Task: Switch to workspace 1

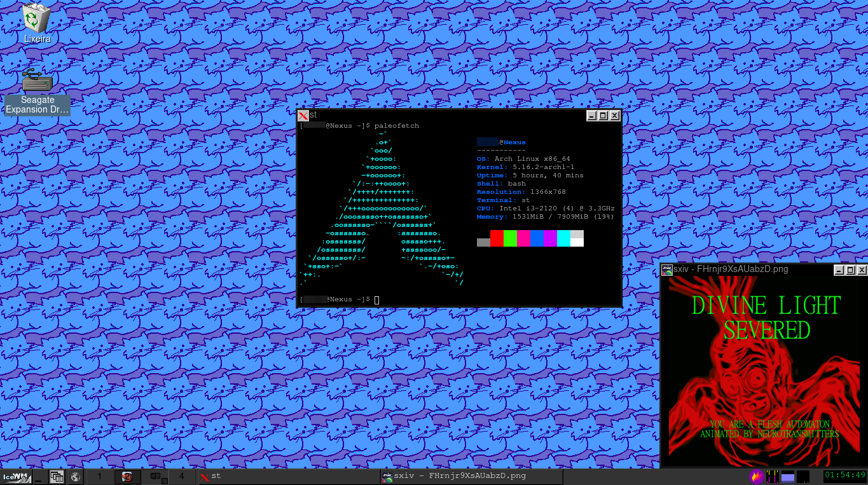Action: (x=100, y=476)
